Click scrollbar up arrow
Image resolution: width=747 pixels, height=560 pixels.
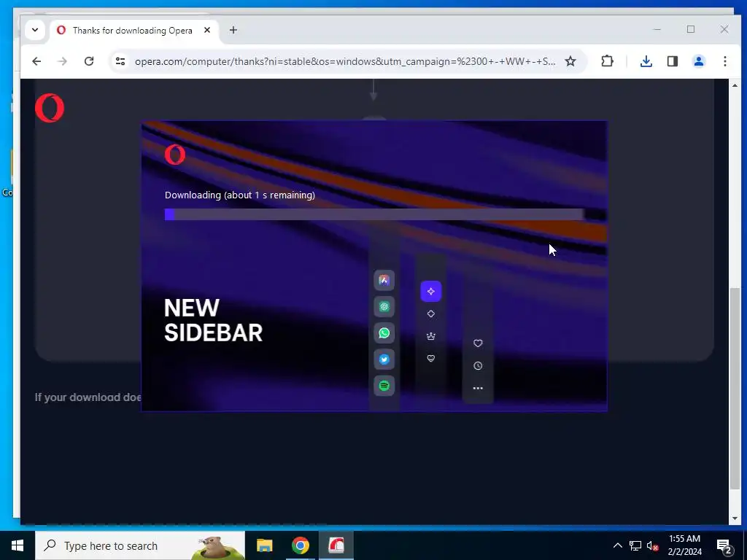(735, 85)
